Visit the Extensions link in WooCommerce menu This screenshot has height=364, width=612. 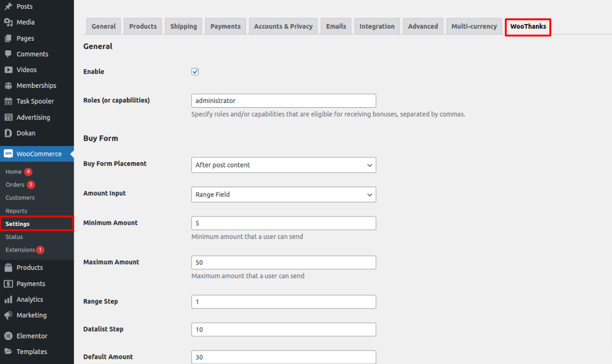(20, 249)
